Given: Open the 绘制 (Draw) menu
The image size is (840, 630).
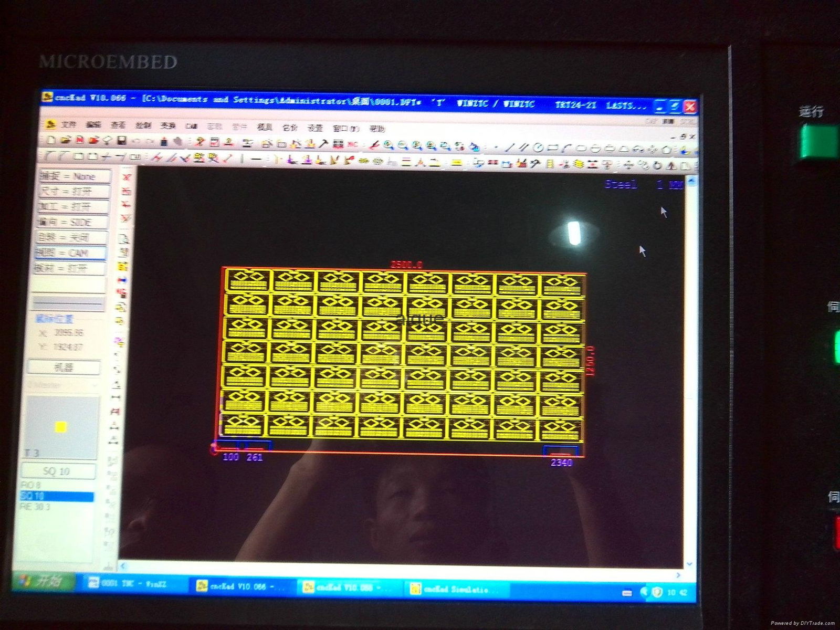Looking at the screenshot, I should pos(143,125).
